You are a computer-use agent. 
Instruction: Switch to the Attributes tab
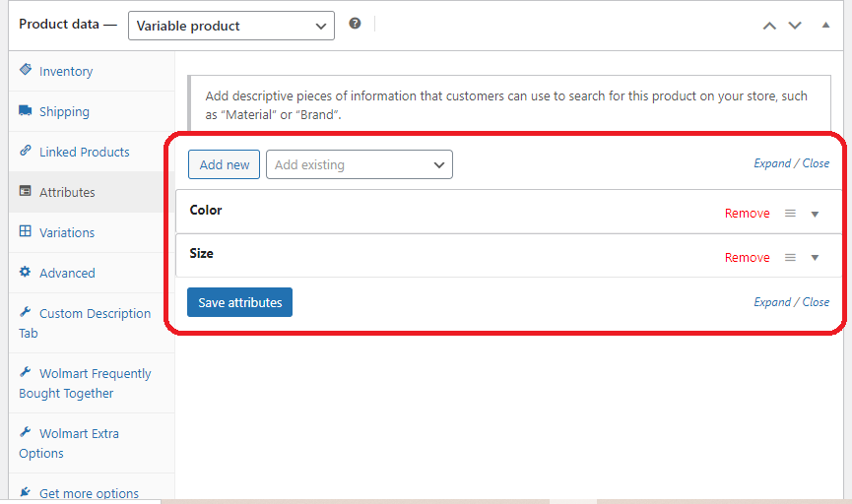pyautogui.click(x=67, y=192)
